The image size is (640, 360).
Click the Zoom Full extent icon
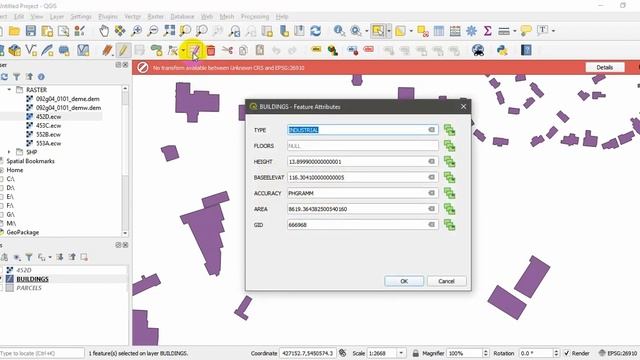click(169, 31)
